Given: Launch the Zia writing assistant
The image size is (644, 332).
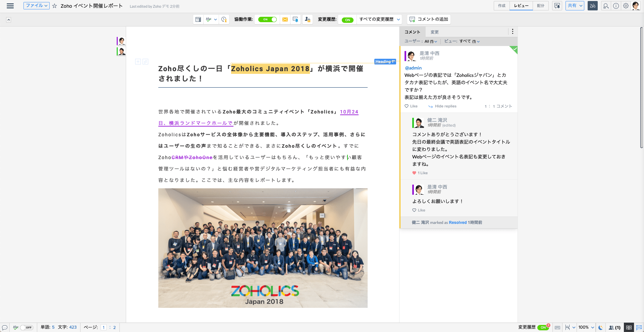Looking at the screenshot, I should click(x=593, y=6).
